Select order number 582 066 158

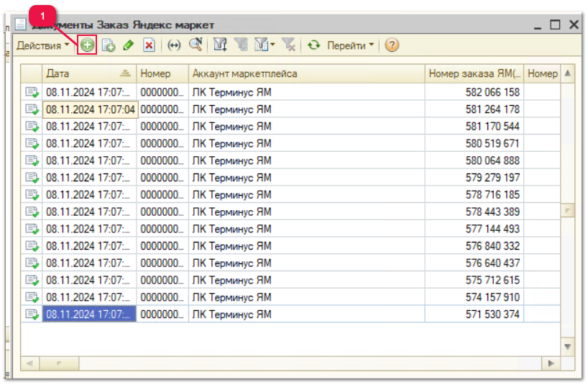[492, 92]
